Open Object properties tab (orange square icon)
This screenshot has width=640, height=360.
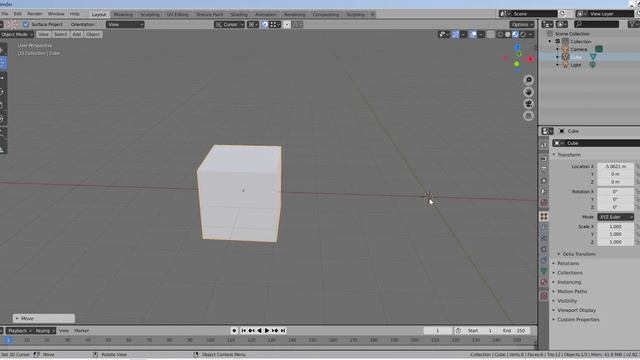click(544, 216)
